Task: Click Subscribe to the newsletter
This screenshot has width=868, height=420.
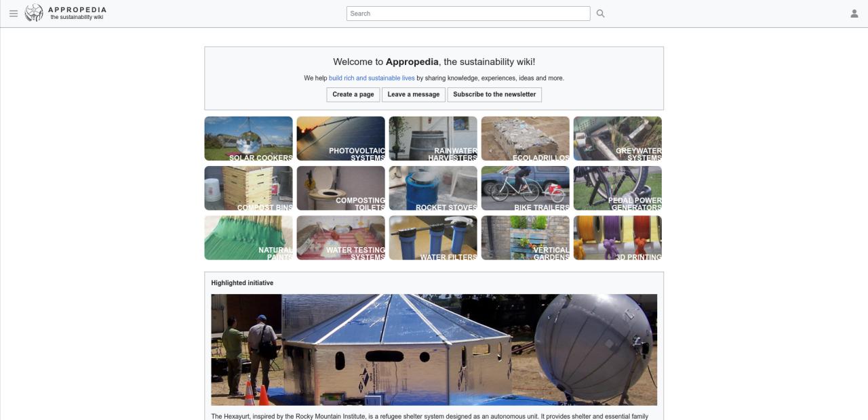Action: [x=494, y=94]
